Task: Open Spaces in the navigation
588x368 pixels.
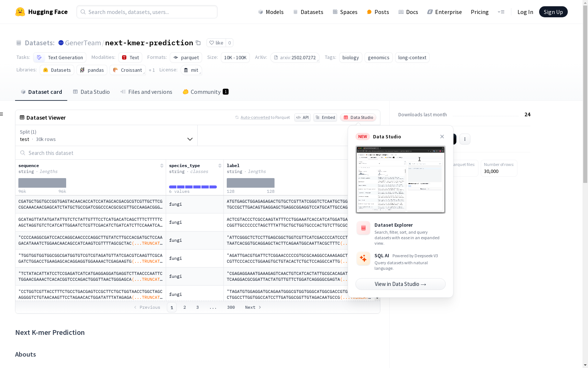Action: (x=345, y=12)
